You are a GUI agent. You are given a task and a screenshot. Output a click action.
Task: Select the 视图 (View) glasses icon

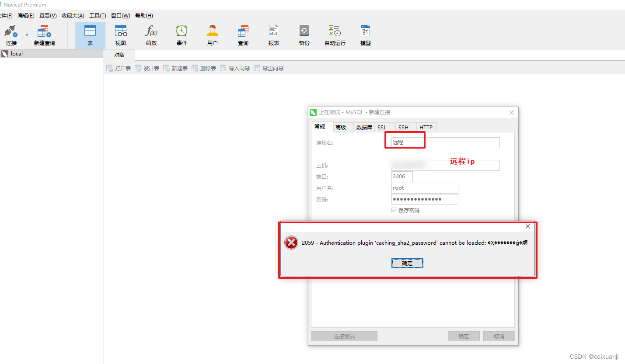point(121,31)
